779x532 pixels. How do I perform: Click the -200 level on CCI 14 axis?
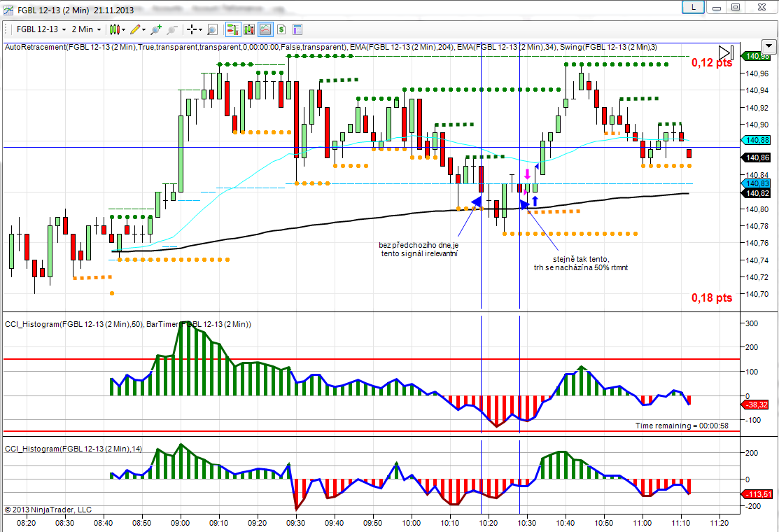coord(751,506)
